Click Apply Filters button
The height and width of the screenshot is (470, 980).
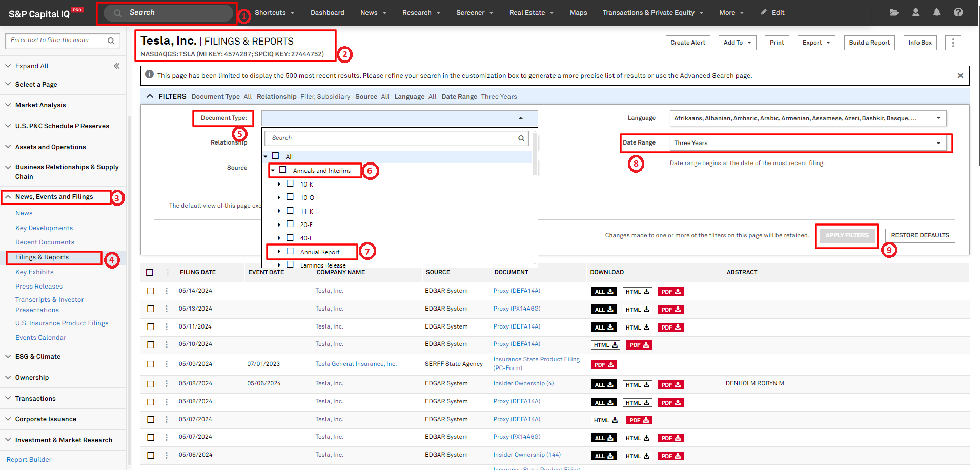[x=847, y=236]
